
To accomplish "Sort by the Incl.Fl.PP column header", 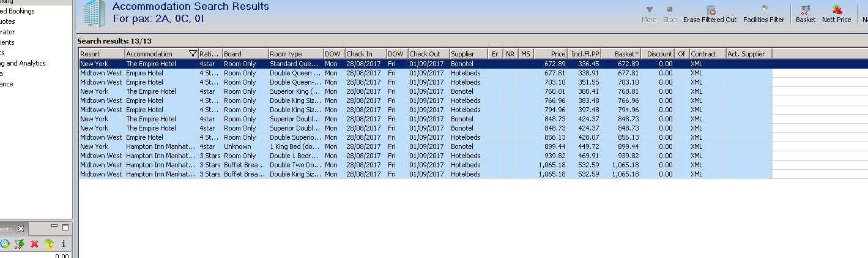I will pyautogui.click(x=584, y=54).
